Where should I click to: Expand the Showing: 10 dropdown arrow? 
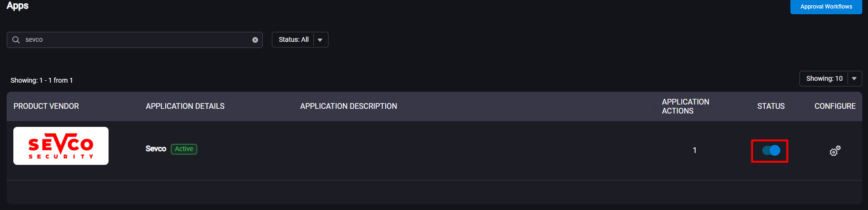pyautogui.click(x=854, y=79)
